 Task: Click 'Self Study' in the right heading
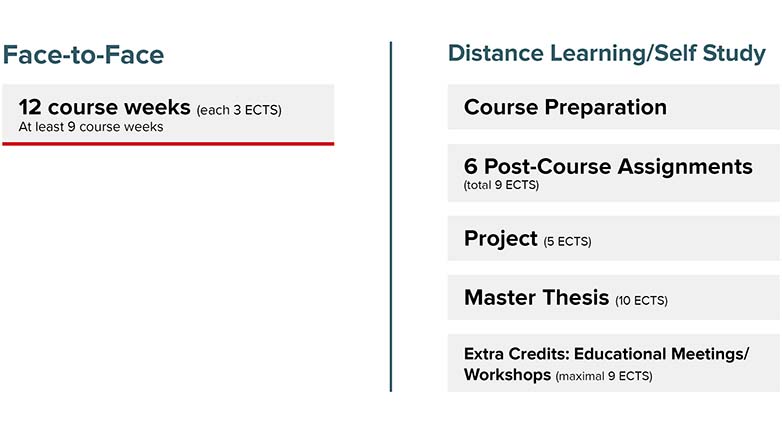(x=710, y=54)
